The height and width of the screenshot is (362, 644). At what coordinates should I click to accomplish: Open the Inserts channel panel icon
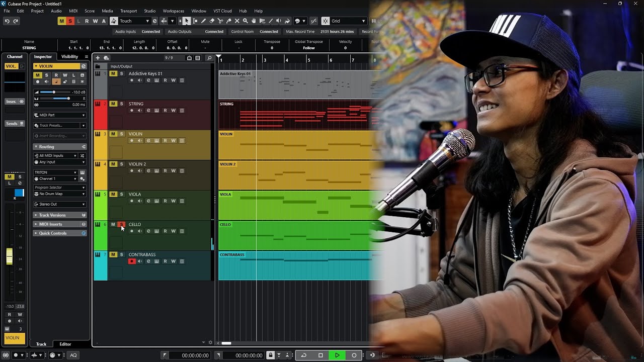pos(22,102)
